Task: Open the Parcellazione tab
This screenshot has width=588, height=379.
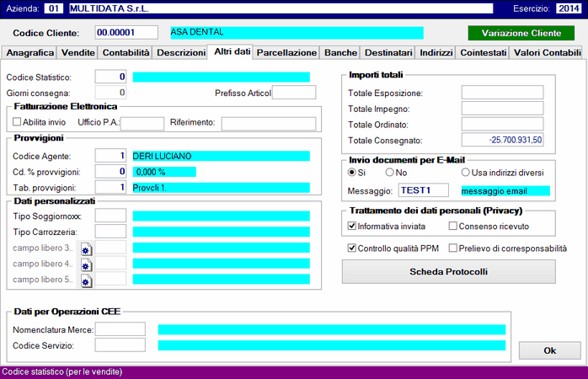Action: click(x=286, y=52)
